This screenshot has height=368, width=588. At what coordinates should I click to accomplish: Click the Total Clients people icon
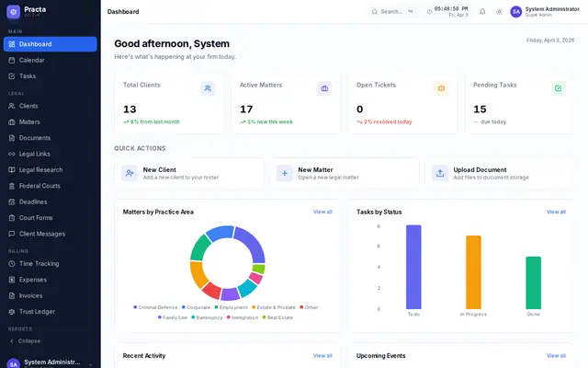click(208, 88)
